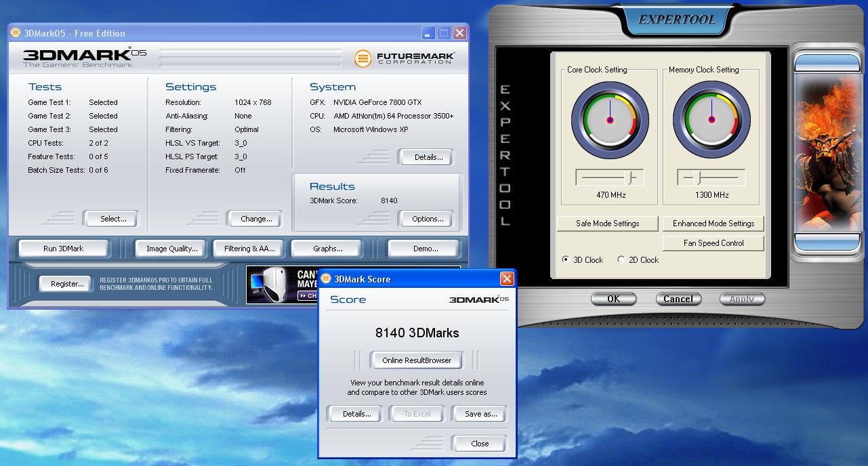This screenshot has width=868, height=466.
Task: Start benchmark with Run 3DMark
Action: [x=63, y=249]
